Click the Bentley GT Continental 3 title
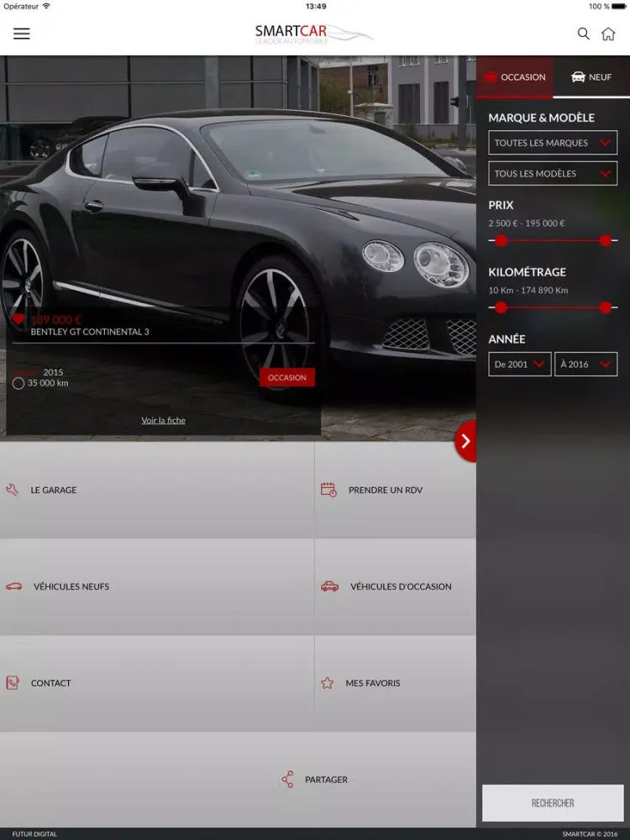Viewport: 630px width, 840px height. coord(90,332)
